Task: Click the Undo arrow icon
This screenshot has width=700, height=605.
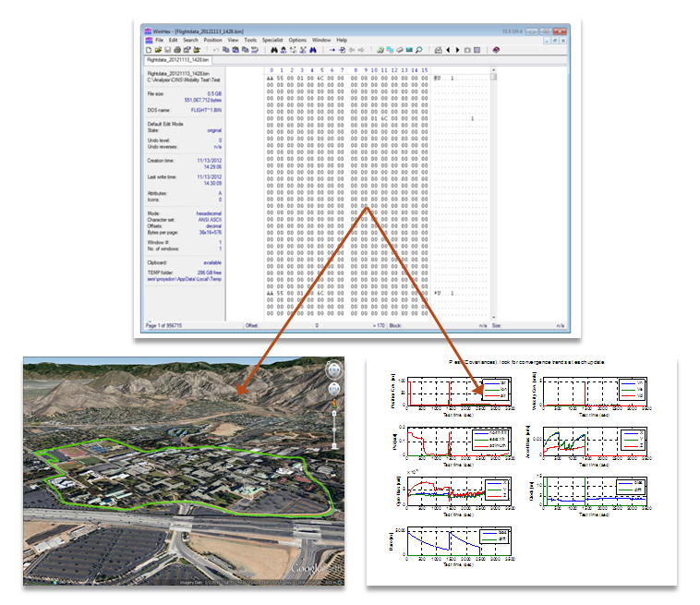Action: point(216,50)
